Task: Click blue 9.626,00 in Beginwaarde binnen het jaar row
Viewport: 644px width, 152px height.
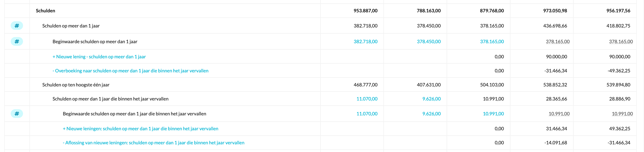Action: coord(431,113)
